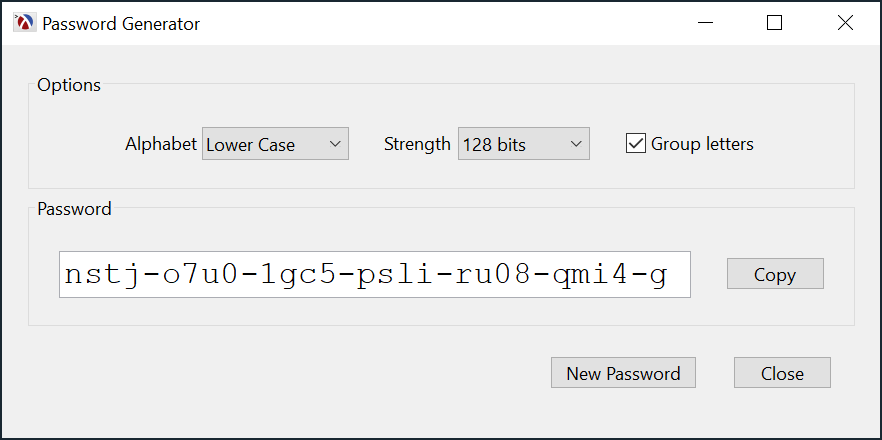Screen dimensions: 882x440
Task: Click the Alphabet combo box chevron arrow
Action: 335,144
